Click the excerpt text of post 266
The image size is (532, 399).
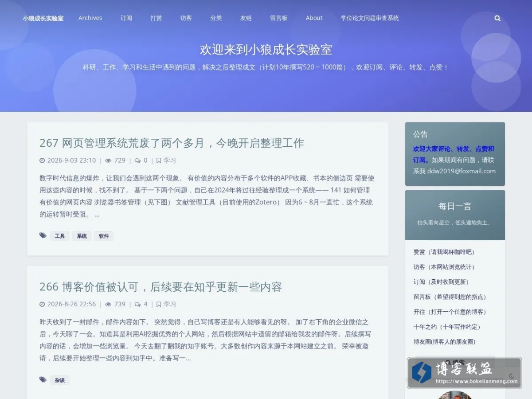pos(205,340)
